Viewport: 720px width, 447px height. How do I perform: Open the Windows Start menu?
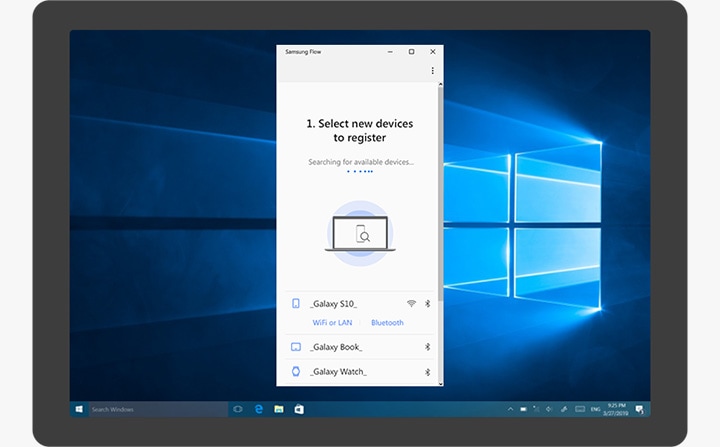[x=78, y=409]
